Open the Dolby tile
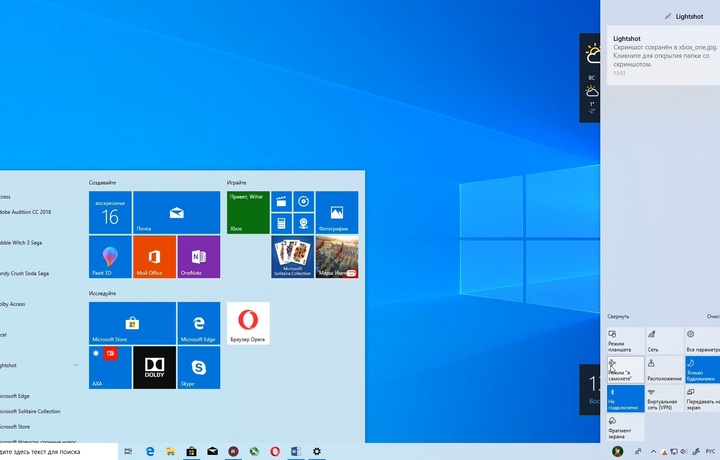Screen dimensions: 720x460 tap(154, 368)
